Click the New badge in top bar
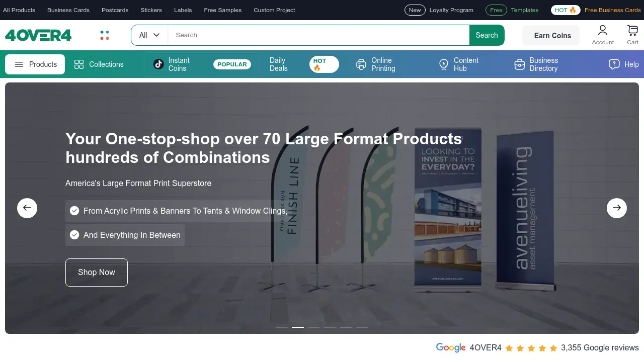 pyautogui.click(x=415, y=10)
